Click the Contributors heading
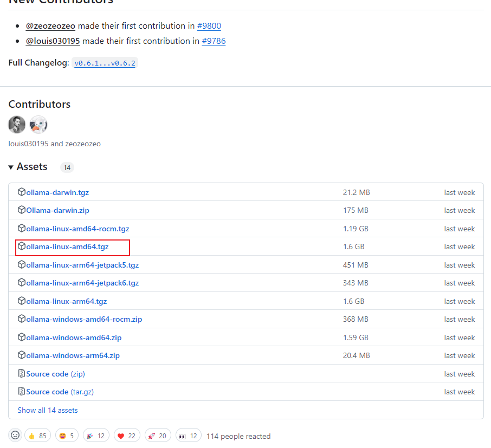The image size is (491, 448). coord(40,104)
